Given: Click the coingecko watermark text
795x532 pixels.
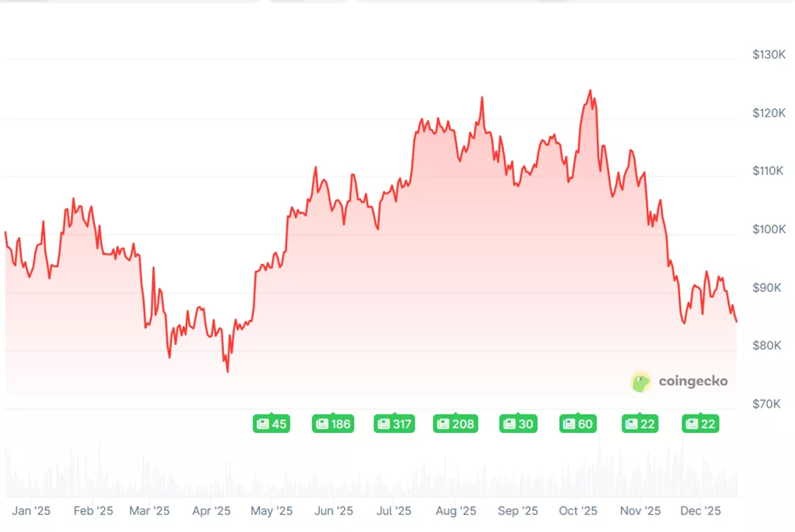Looking at the screenshot, I should click(x=692, y=381).
